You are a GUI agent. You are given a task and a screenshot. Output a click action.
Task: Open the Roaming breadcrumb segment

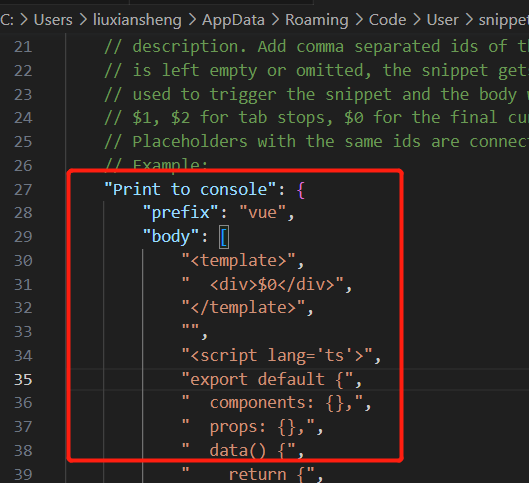tap(317, 20)
